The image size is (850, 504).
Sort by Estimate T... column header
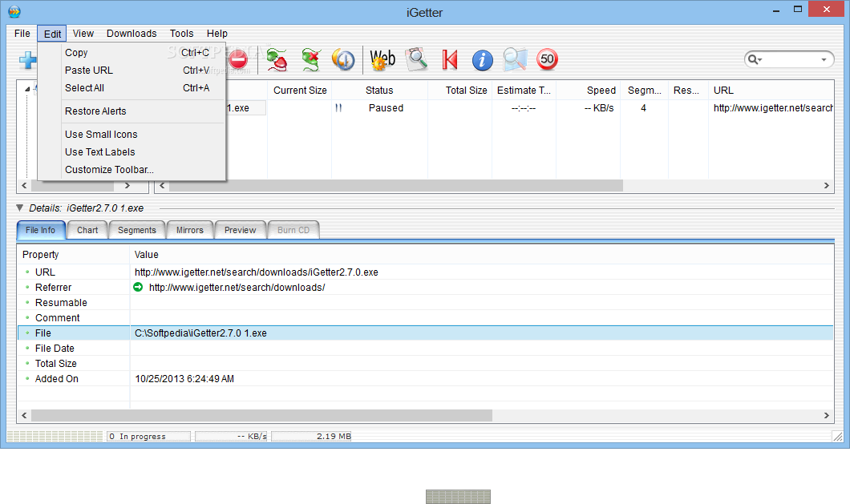pos(524,91)
